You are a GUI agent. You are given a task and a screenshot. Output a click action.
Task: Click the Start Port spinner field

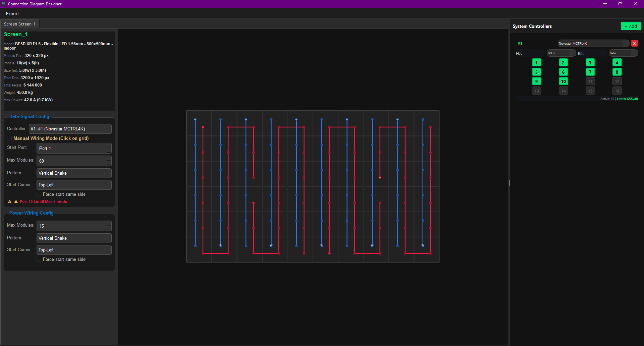[71, 148]
